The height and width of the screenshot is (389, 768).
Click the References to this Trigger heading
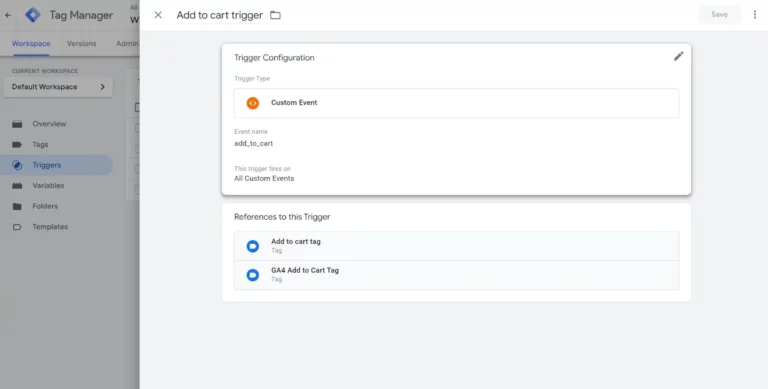click(282, 217)
